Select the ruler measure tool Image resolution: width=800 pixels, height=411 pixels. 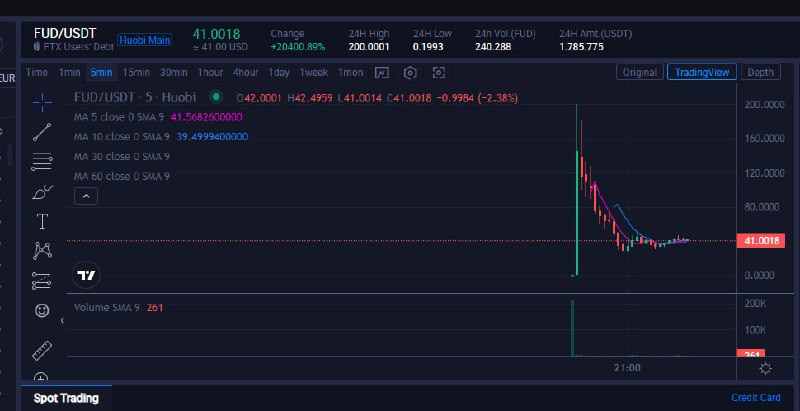click(42, 350)
